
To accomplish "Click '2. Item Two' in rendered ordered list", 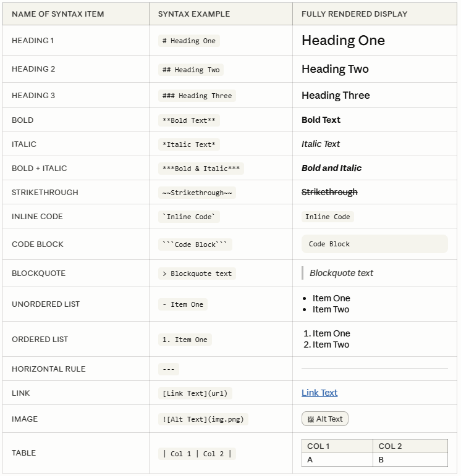I will (x=326, y=344).
